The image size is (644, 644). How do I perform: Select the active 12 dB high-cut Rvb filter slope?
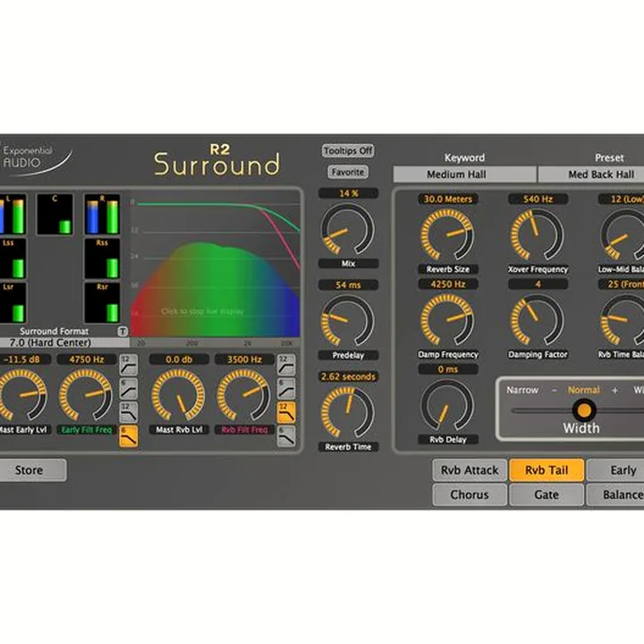tap(286, 412)
